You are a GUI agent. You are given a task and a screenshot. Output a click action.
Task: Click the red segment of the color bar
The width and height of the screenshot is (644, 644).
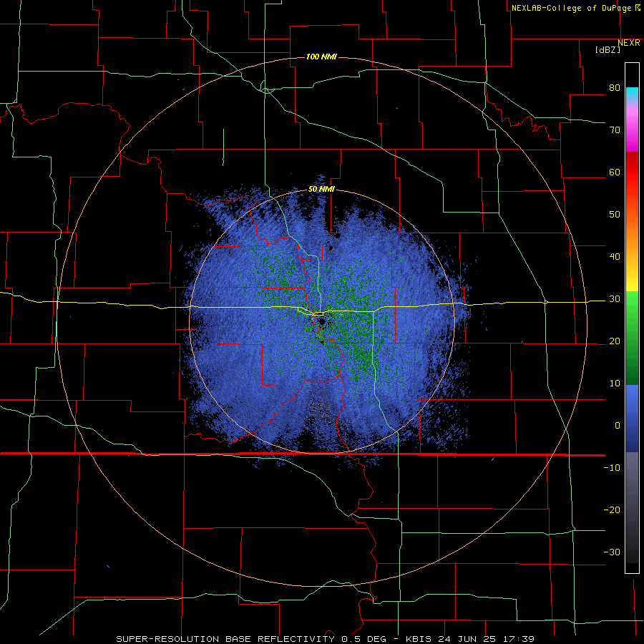click(x=632, y=172)
